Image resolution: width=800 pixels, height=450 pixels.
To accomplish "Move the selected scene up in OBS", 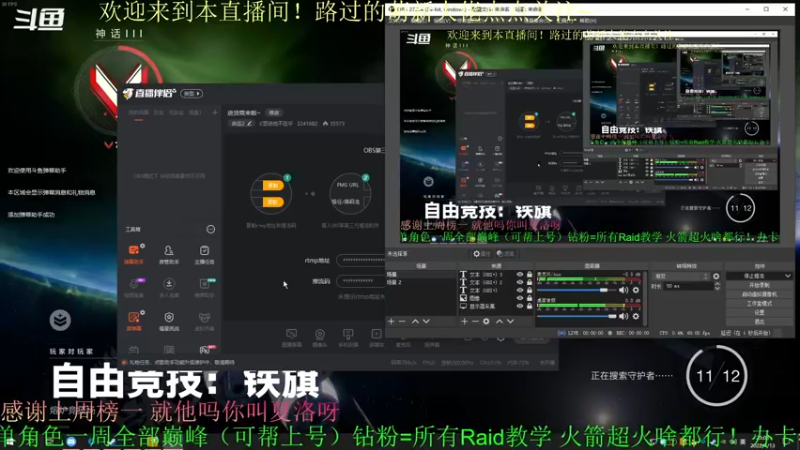I will (x=415, y=321).
